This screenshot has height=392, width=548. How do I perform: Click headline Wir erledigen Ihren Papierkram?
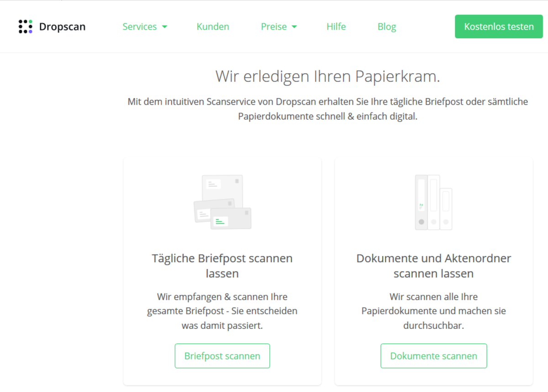[328, 76]
